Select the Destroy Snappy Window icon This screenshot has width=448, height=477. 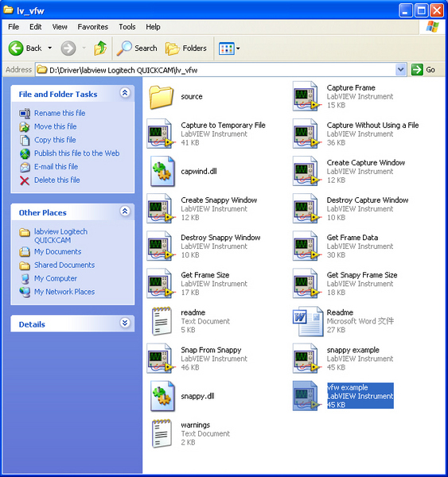[160, 246]
